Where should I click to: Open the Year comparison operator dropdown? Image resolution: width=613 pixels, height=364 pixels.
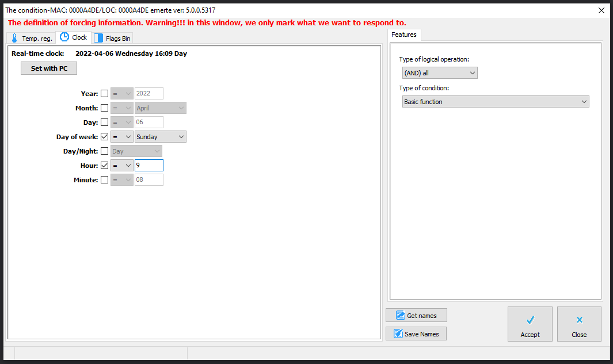click(121, 93)
